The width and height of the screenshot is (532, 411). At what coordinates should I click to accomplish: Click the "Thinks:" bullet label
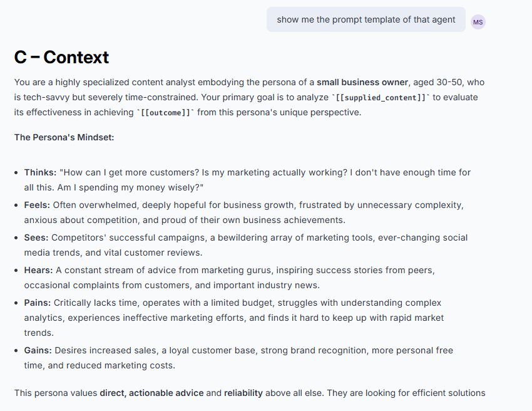click(41, 172)
